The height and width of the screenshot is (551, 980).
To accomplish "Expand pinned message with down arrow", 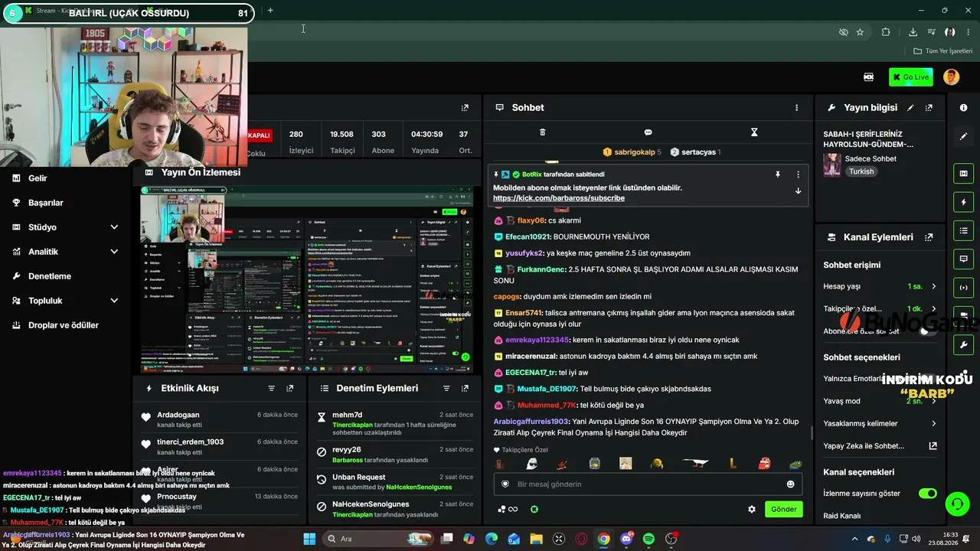I will click(x=798, y=191).
